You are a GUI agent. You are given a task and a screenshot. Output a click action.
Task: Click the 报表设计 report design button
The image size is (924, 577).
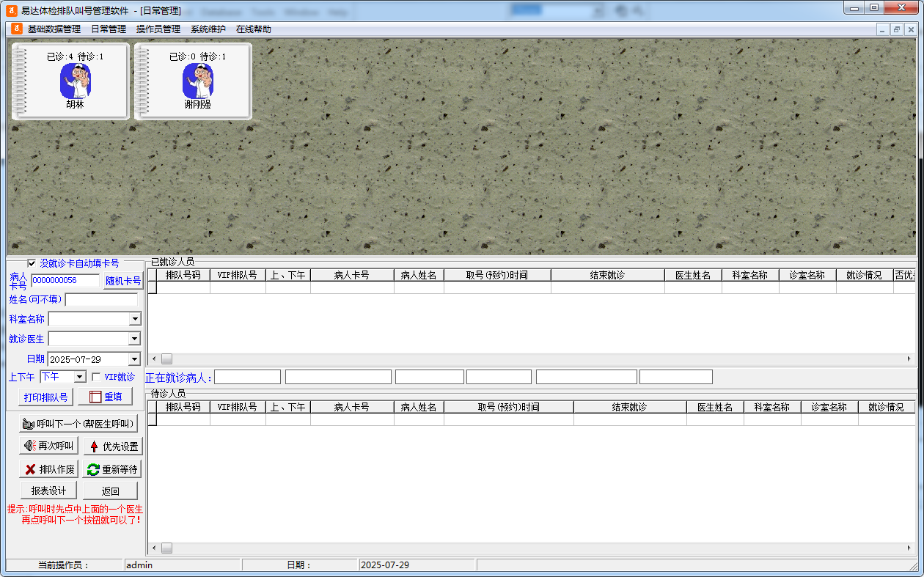coord(48,490)
